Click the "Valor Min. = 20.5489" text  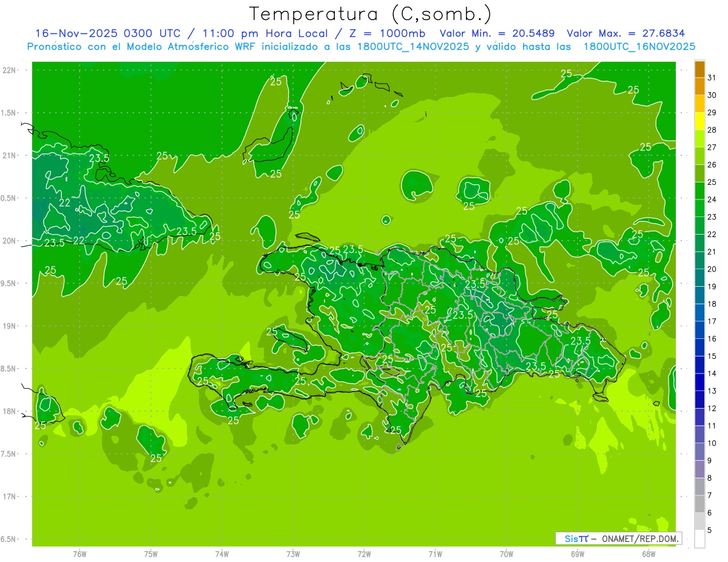pos(497,33)
